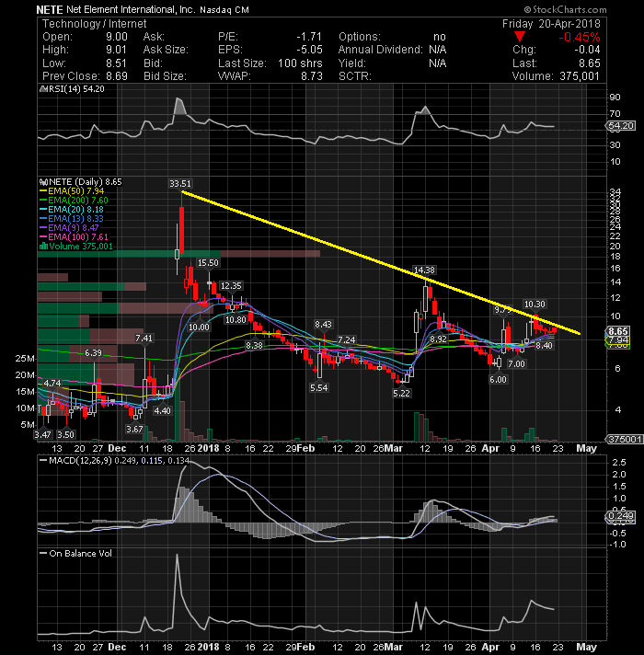644x655 pixels.
Task: Click the 33.51 peak price label
Action: (x=180, y=183)
